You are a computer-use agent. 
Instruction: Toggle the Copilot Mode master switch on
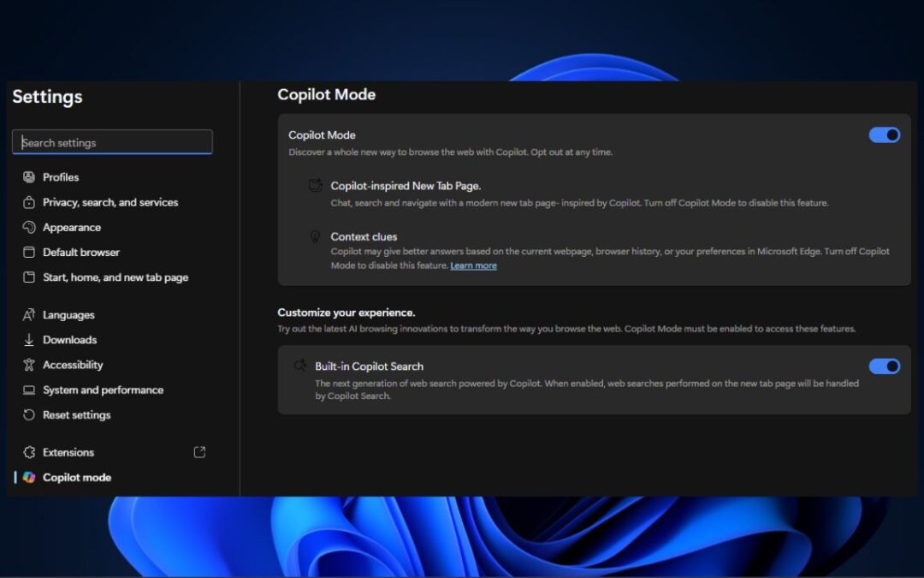[x=885, y=134]
